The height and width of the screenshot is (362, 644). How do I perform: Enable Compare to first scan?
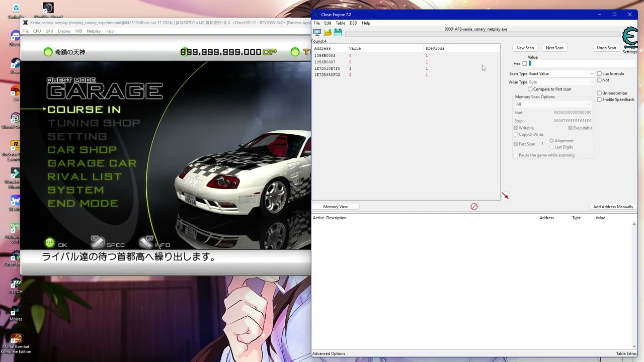tap(530, 89)
